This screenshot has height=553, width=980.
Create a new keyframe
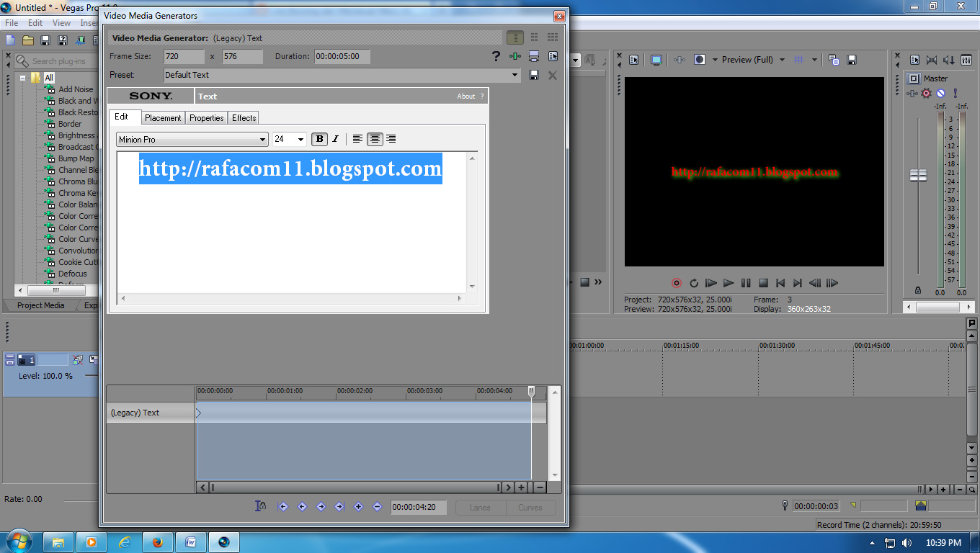coord(358,507)
